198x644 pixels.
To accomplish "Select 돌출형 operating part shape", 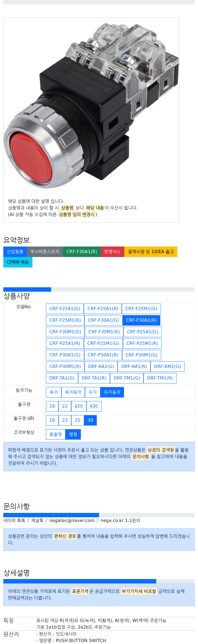I will pos(56,434).
